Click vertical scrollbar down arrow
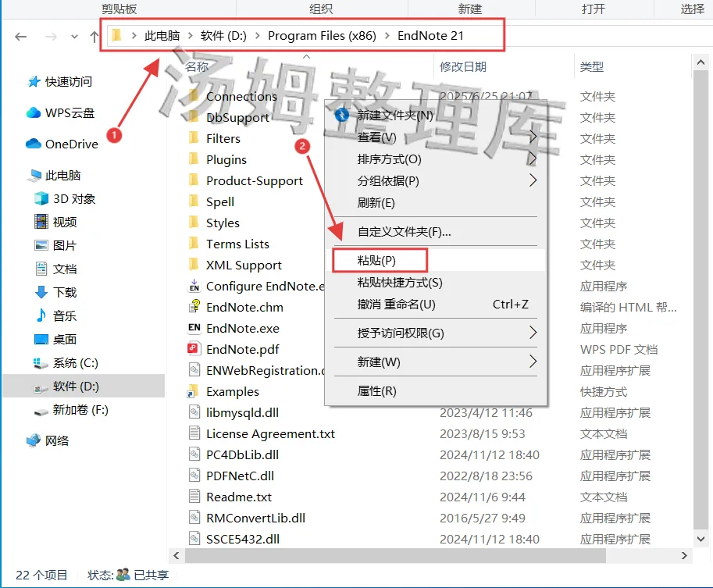This screenshot has width=713, height=588. (701, 540)
